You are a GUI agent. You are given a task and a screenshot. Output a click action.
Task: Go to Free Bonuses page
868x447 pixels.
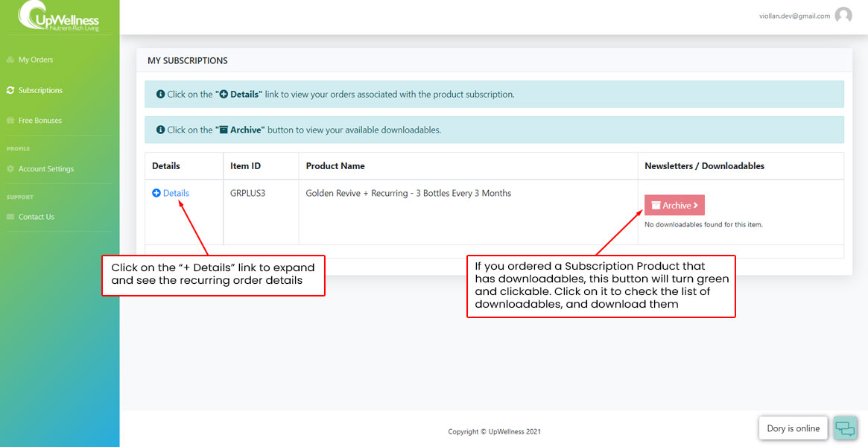tap(34, 120)
